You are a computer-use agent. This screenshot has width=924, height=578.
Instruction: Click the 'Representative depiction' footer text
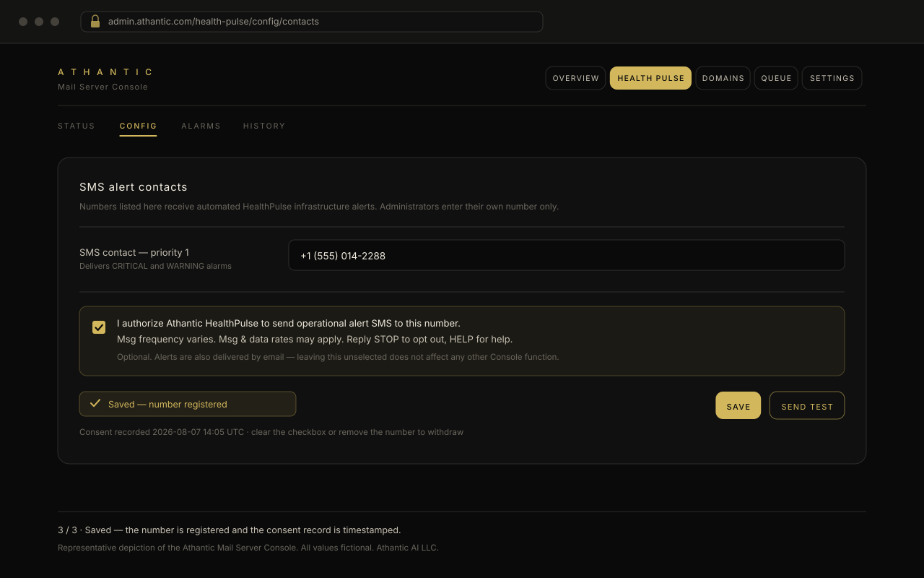pyautogui.click(x=248, y=548)
